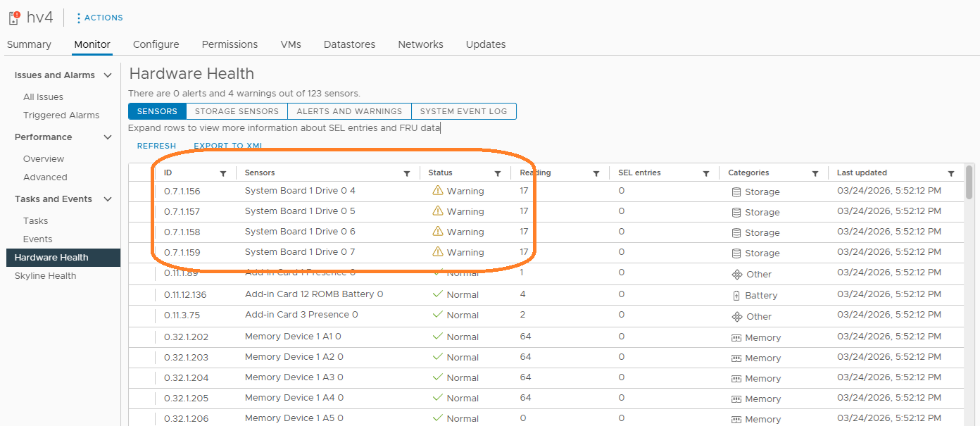Open the Actions dropdown menu

(99, 18)
